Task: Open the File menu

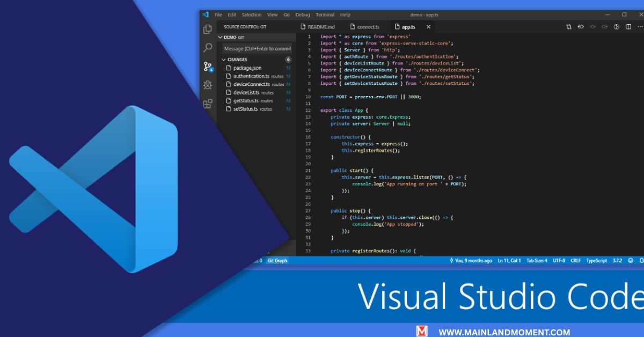Action: pyautogui.click(x=218, y=14)
